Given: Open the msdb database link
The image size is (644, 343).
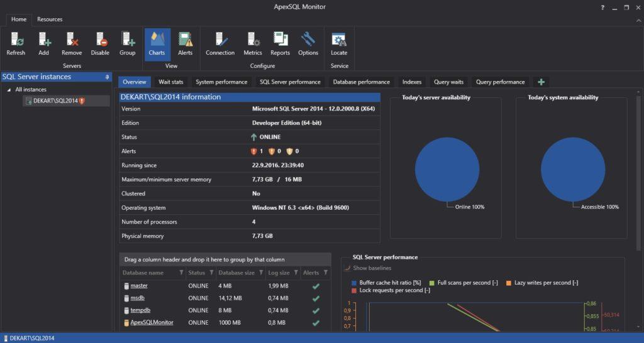Looking at the screenshot, I should pyautogui.click(x=138, y=298).
